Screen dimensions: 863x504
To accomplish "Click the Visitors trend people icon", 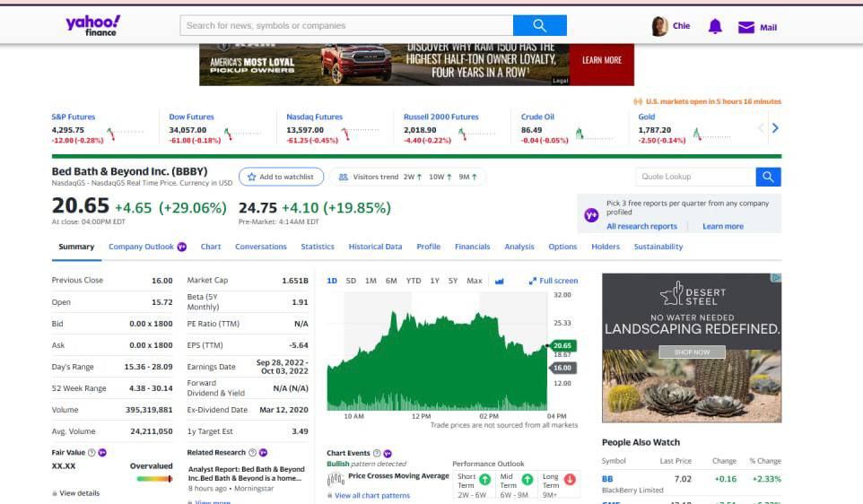I will pyautogui.click(x=343, y=178).
